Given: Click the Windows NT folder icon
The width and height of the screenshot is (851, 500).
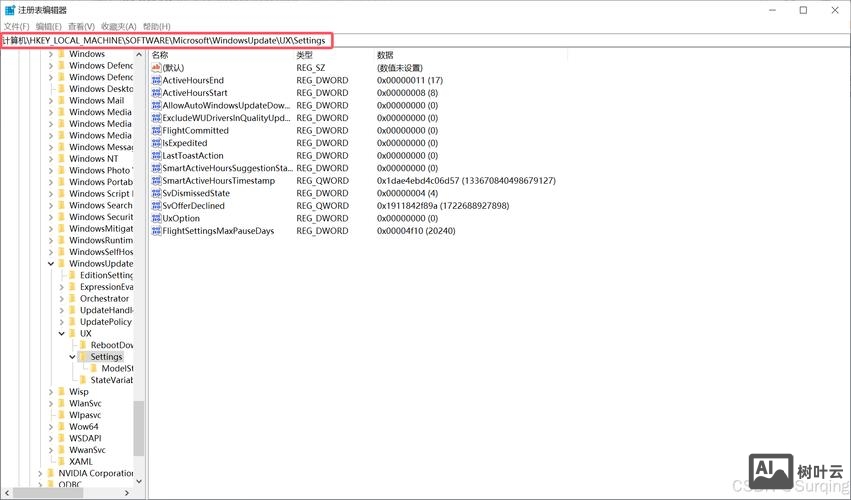Looking at the screenshot, I should tap(60, 159).
